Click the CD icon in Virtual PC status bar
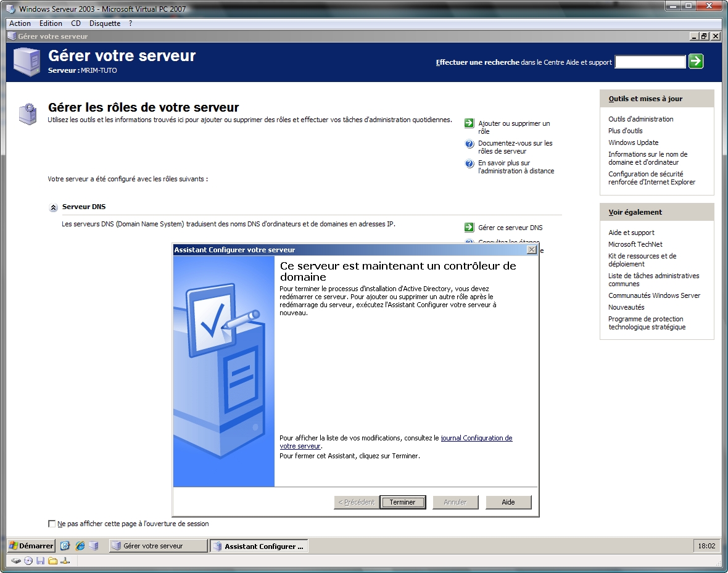Image resolution: width=728 pixels, height=573 pixels. (x=28, y=561)
